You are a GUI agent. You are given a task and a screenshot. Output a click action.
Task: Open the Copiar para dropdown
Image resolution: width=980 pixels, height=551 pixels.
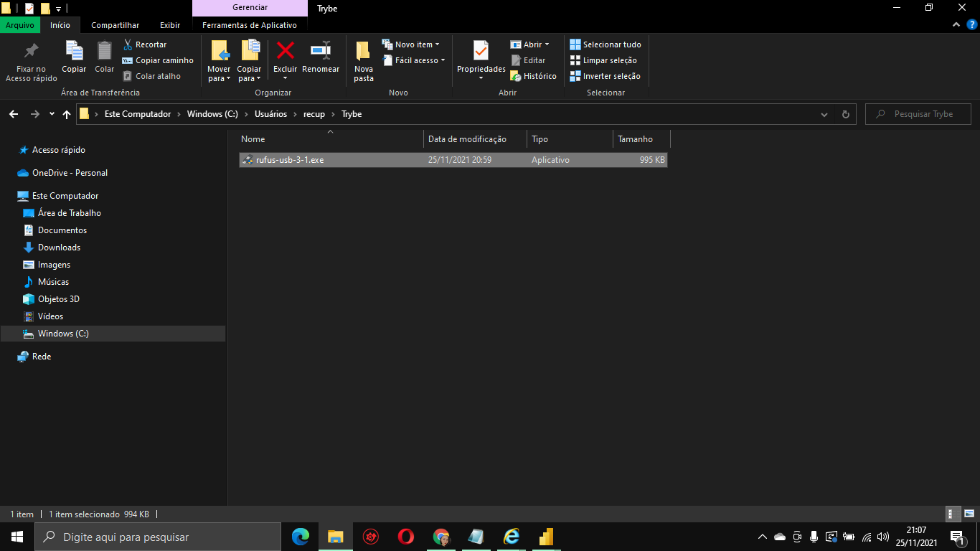pyautogui.click(x=250, y=62)
